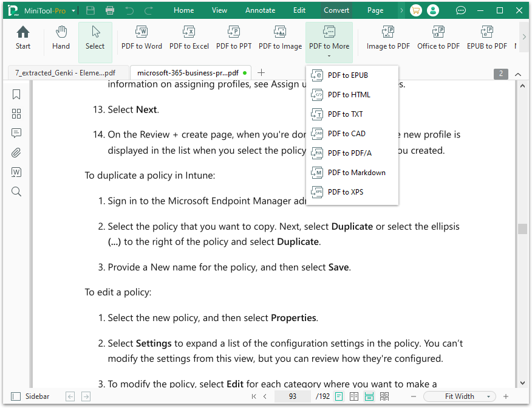Go to the Start home icon

(x=22, y=38)
